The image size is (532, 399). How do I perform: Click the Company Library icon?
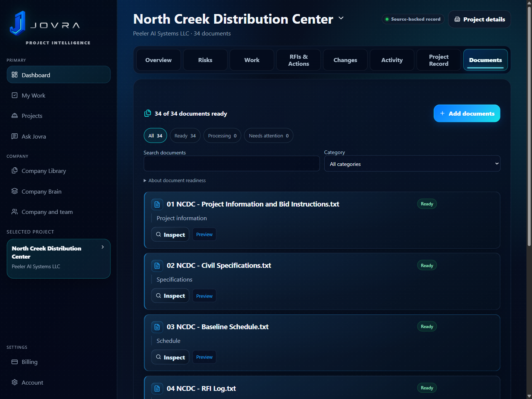(15, 171)
